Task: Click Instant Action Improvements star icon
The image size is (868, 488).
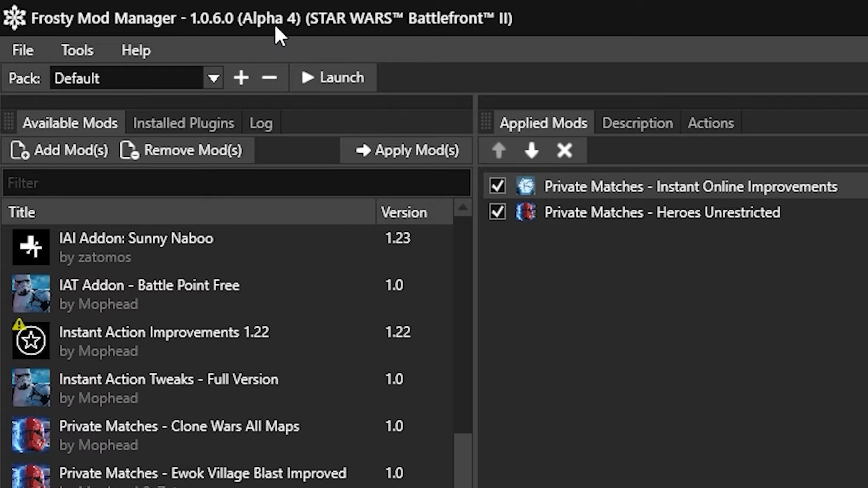Action: 31,340
